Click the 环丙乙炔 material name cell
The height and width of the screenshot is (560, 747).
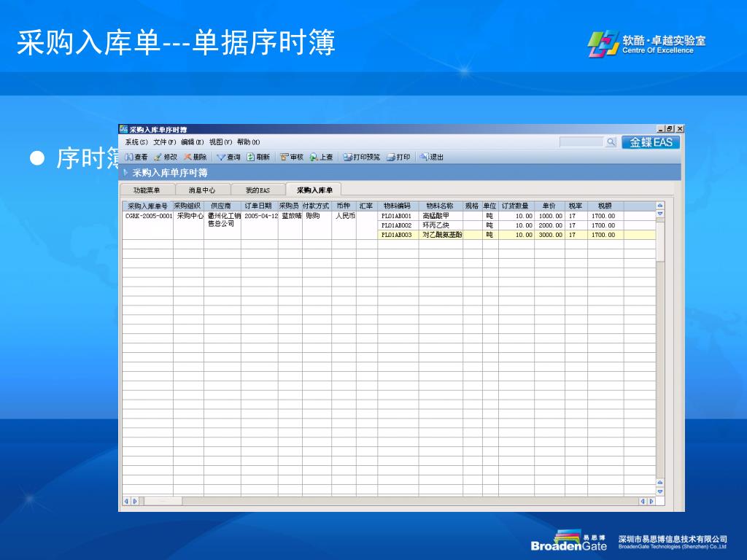(x=440, y=225)
